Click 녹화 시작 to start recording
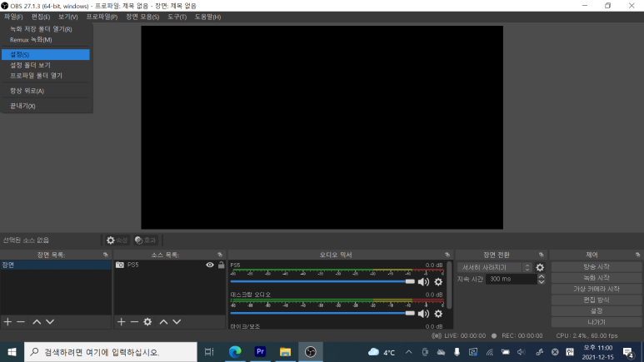This screenshot has height=362, width=644. click(597, 278)
